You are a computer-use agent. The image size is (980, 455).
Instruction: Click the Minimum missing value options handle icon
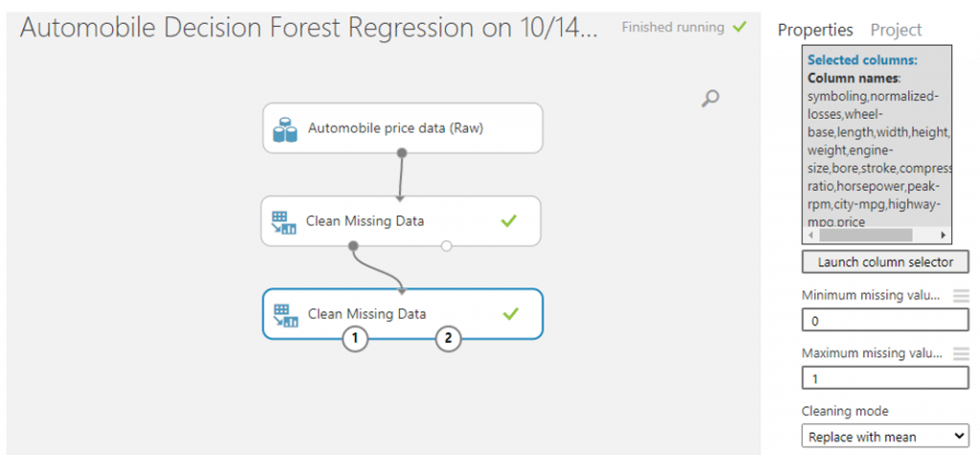pos(961,296)
